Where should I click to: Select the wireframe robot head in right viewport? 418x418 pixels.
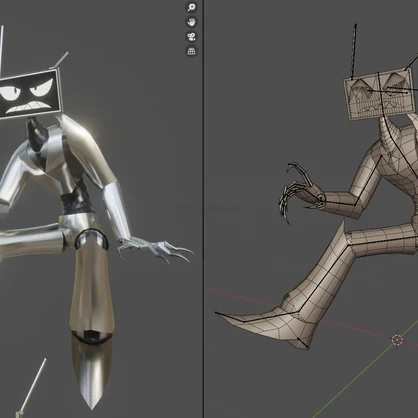tap(381, 94)
